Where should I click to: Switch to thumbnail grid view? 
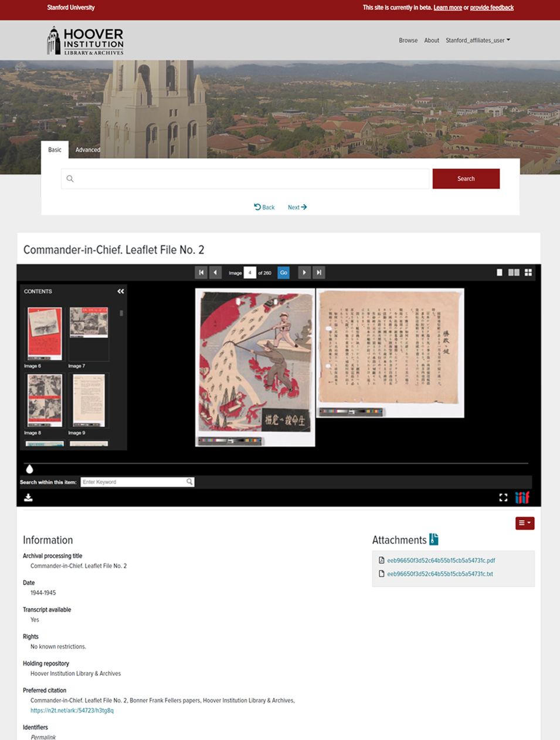(528, 272)
